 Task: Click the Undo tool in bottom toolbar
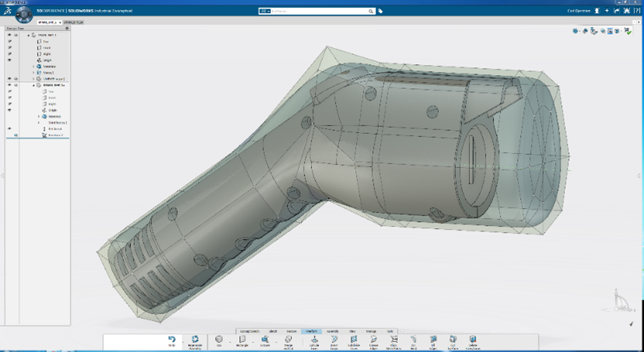172,340
